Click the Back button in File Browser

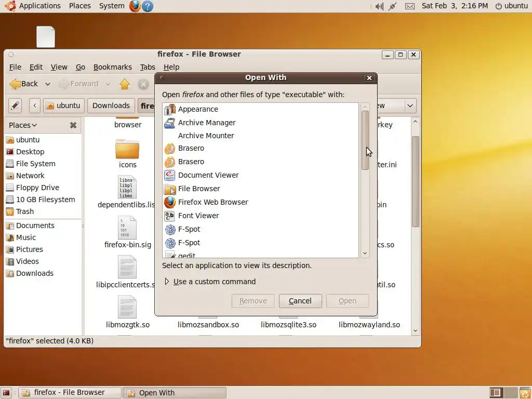[x=24, y=84]
